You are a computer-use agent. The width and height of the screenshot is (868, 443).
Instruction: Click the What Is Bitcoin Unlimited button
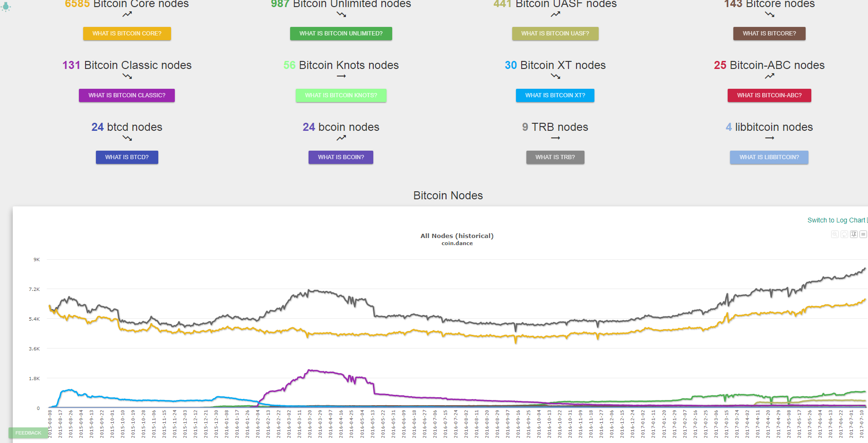[x=341, y=34]
